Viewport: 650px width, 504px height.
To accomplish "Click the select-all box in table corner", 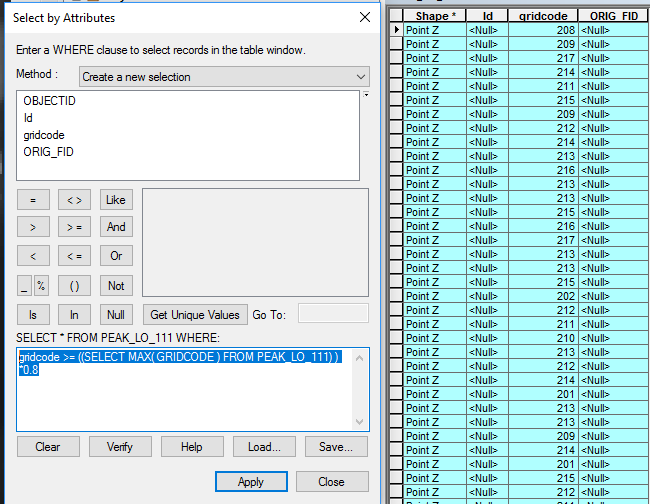I will tap(396, 16).
